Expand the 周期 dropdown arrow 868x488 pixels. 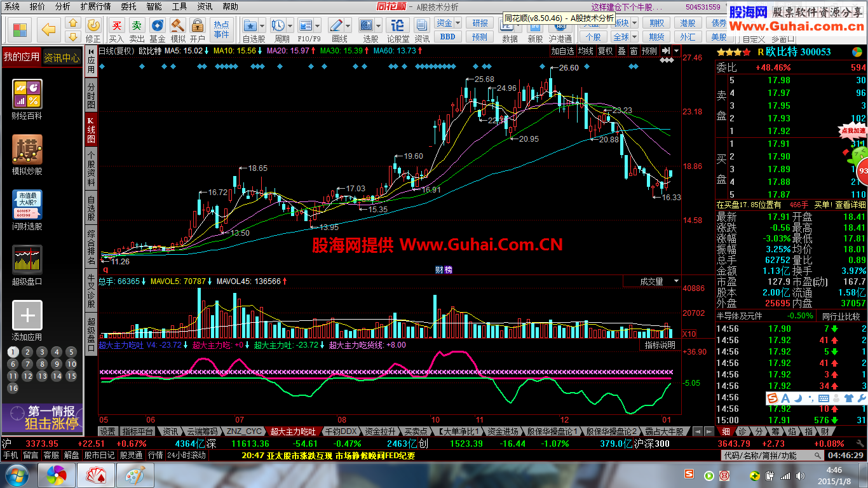[x=290, y=26]
